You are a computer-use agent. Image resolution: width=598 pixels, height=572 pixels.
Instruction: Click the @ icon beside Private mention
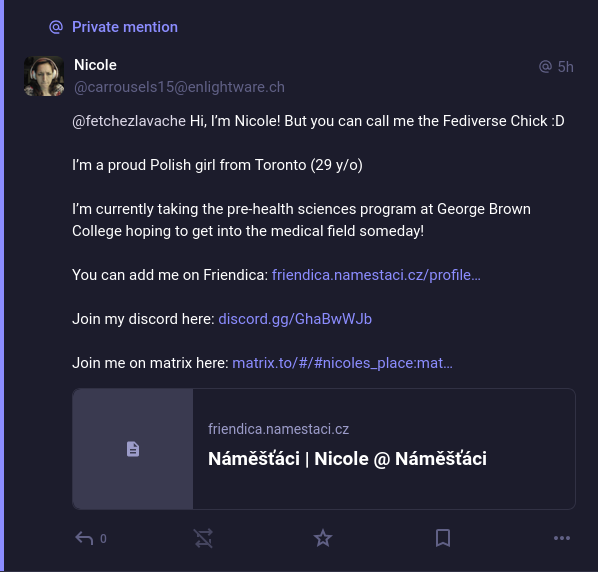click(56, 27)
